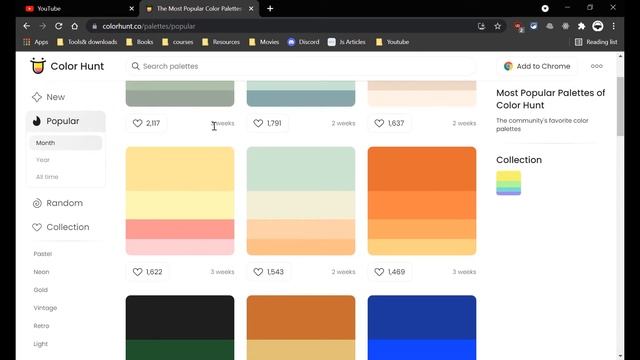
Task: Filter palettes by Neon tag
Action: [41, 272]
